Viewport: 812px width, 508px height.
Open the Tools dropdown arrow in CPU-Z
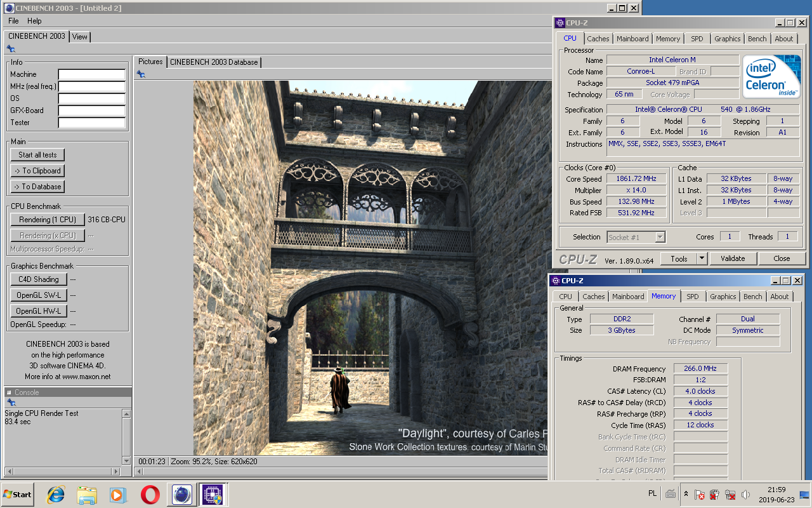point(702,258)
